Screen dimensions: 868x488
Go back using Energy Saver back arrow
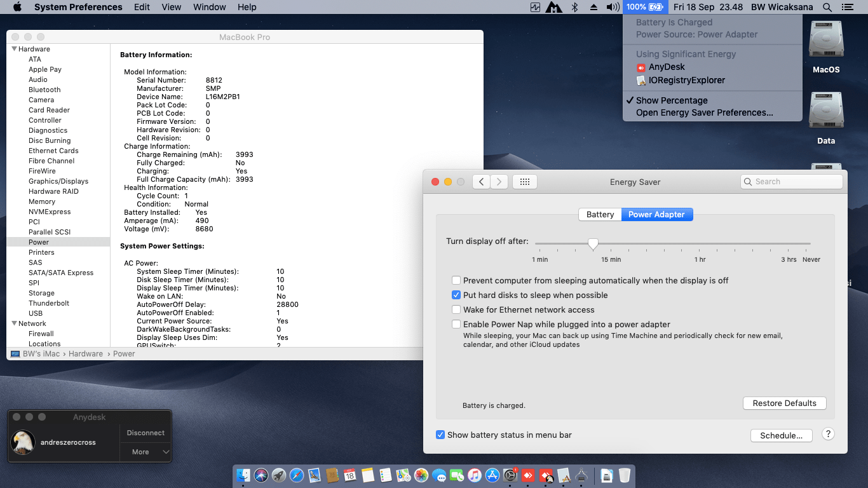coord(482,182)
